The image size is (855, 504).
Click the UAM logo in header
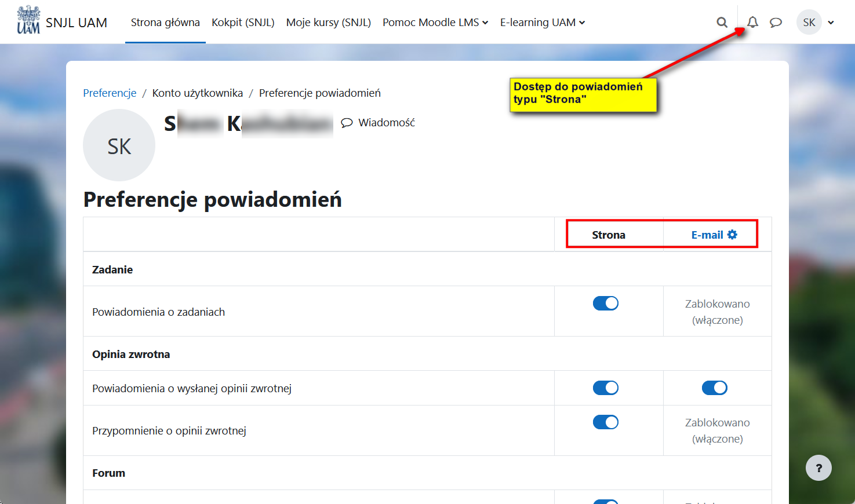pyautogui.click(x=28, y=20)
